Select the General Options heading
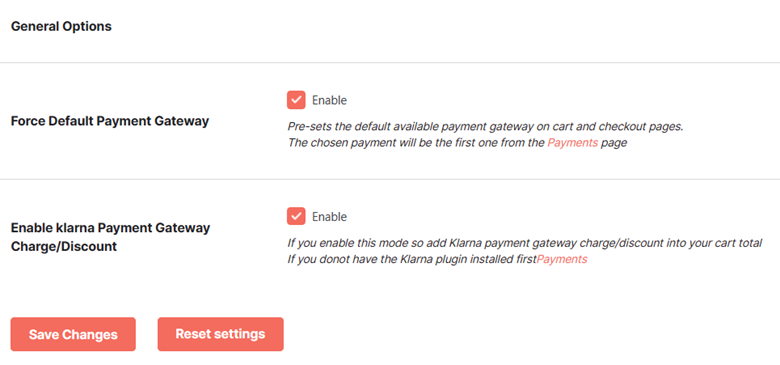Viewport: 780px width, 365px height. [61, 26]
